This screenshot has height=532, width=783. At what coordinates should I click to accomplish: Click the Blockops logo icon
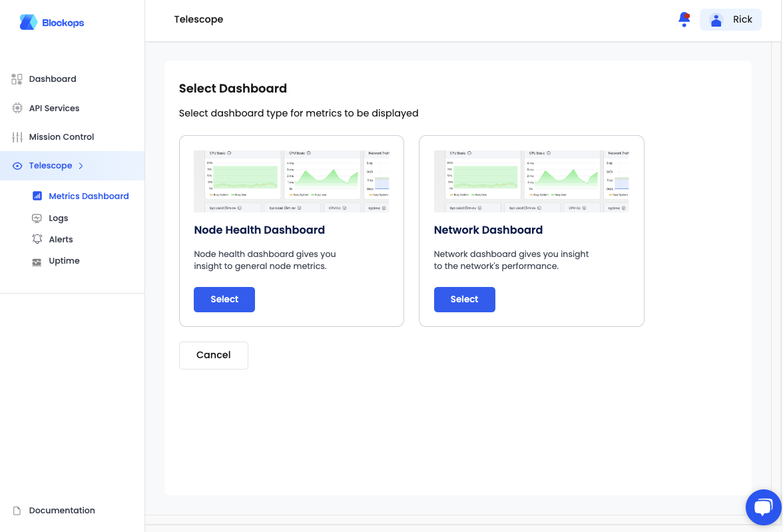29,22
